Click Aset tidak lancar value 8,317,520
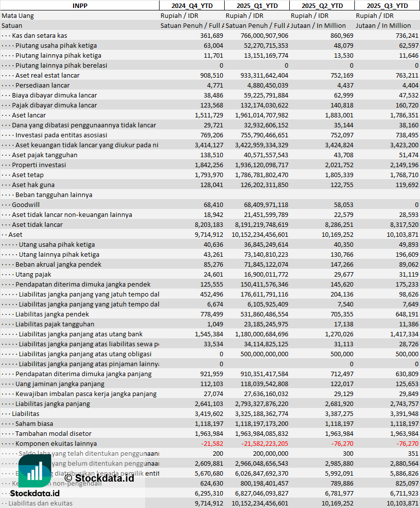The height and width of the screenshot is (508, 420). (404, 225)
